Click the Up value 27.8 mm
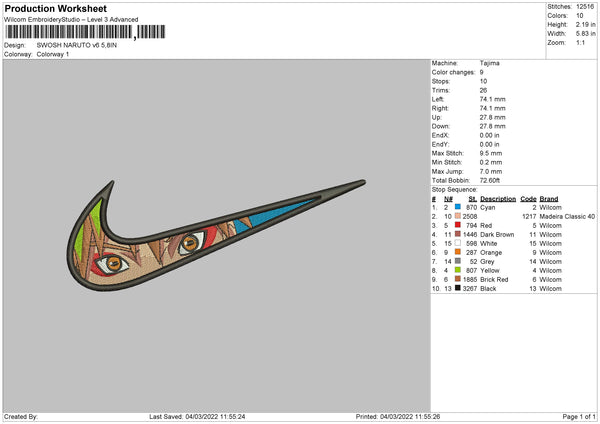This screenshot has height=424, width=600. (492, 117)
